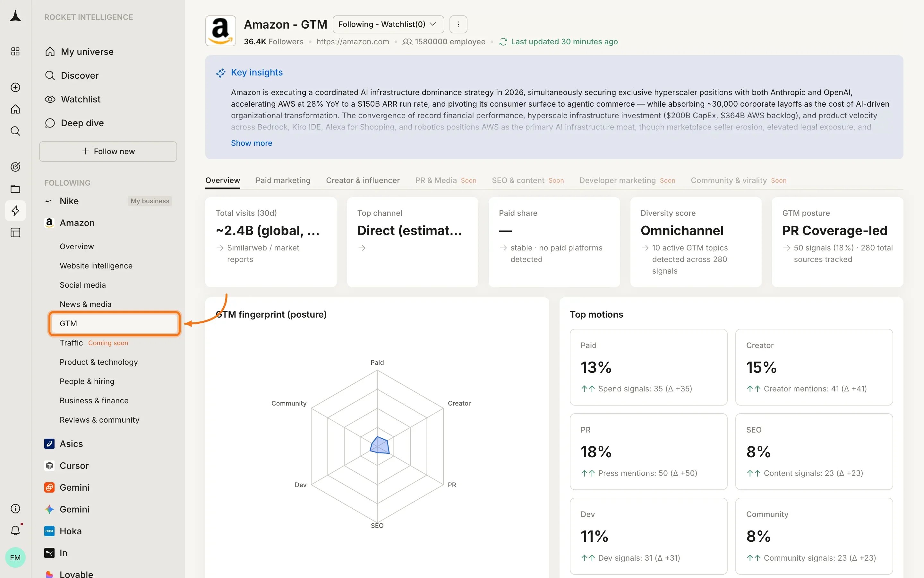
Task: Expand Key insights with Show more
Action: tap(251, 143)
